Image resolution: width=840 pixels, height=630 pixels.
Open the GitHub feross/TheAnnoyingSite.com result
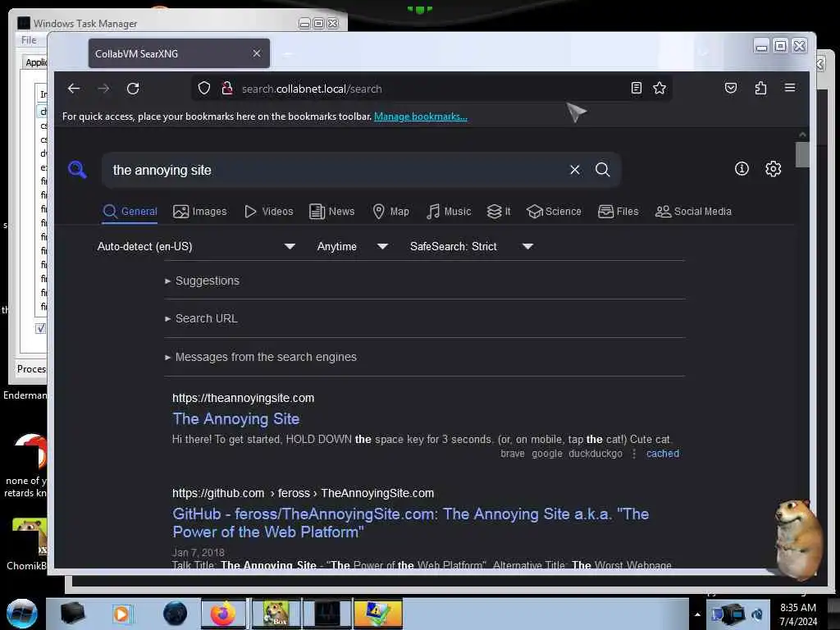tap(410, 523)
